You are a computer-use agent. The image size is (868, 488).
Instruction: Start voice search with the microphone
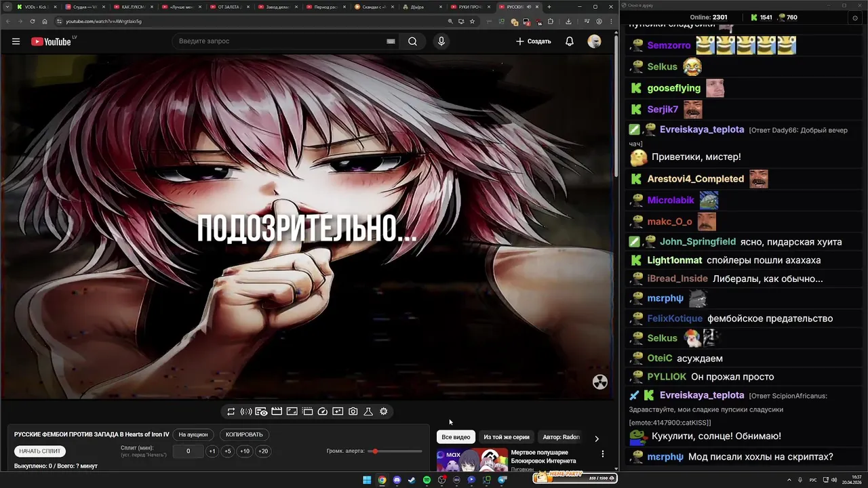[x=441, y=41]
